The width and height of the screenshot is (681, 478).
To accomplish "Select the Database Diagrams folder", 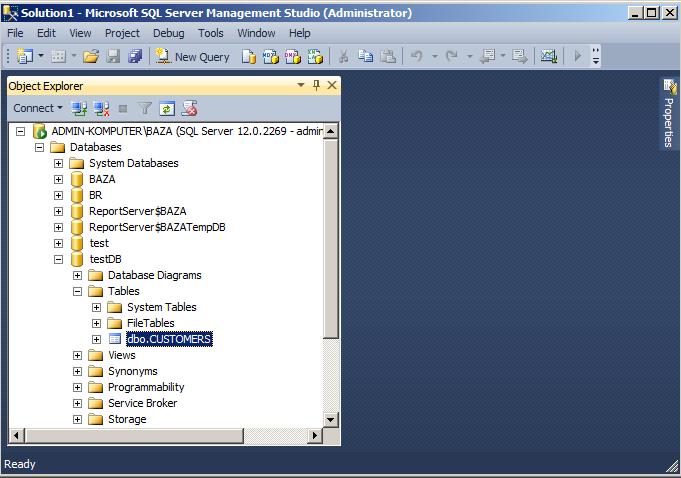I will [x=155, y=275].
